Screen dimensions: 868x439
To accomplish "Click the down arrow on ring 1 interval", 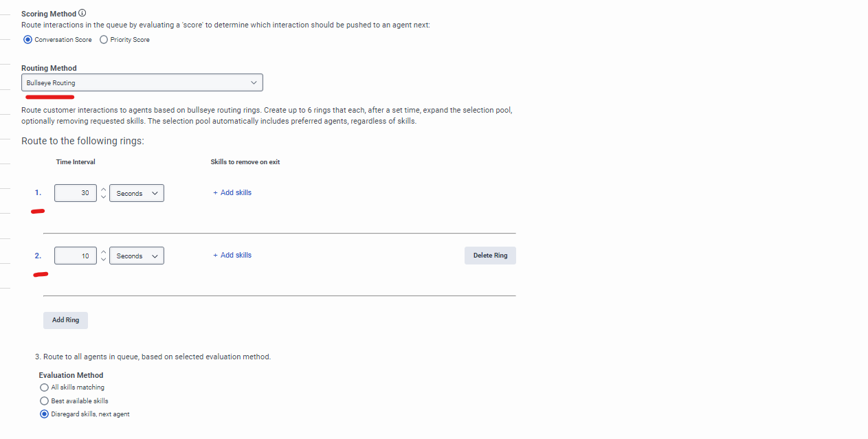I will click(103, 196).
